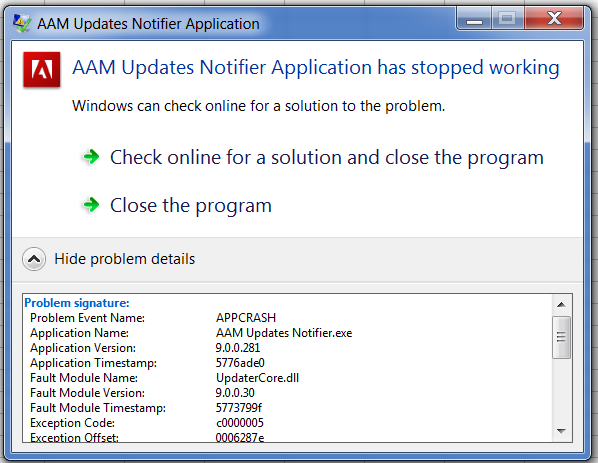
Task: Click the Exception Offset label
Action: 74,437
